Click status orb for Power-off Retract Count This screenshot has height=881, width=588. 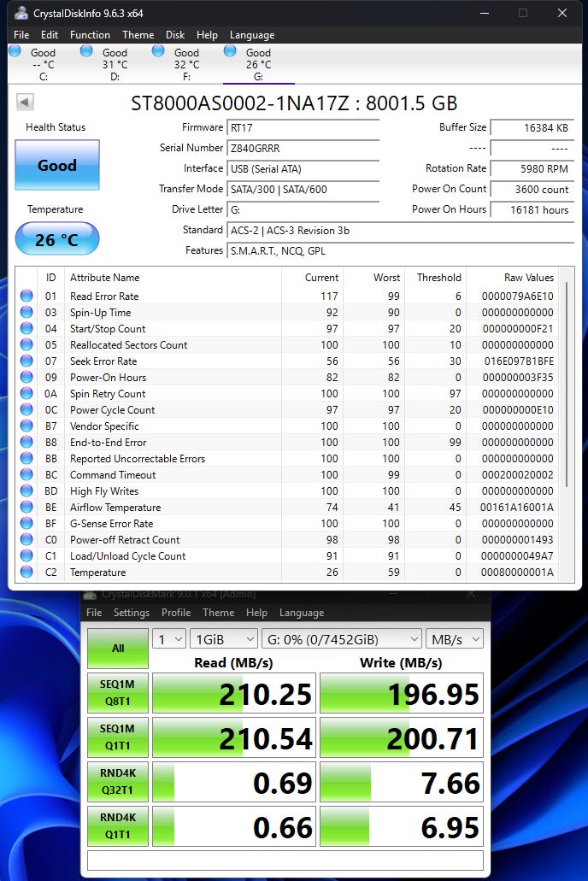(26, 539)
